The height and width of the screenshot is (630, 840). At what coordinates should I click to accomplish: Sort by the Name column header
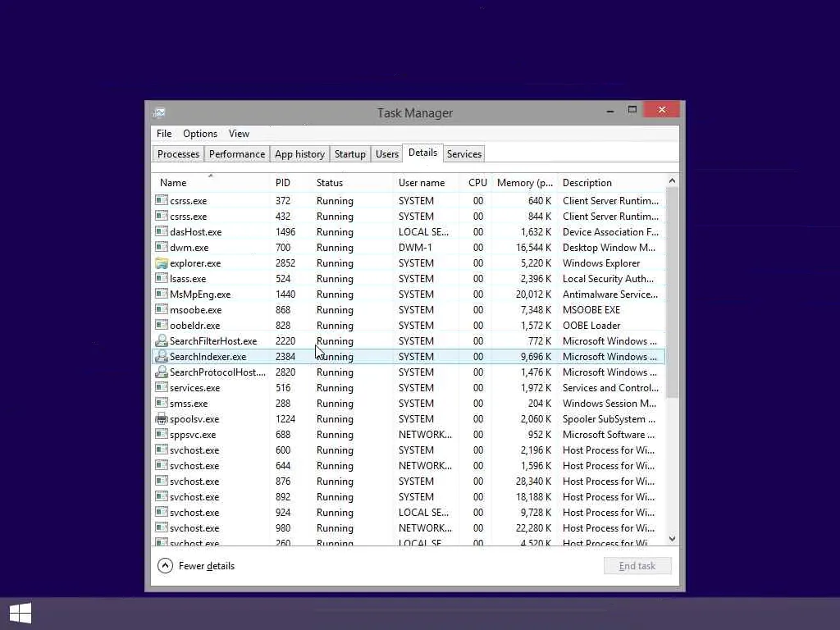click(x=211, y=182)
